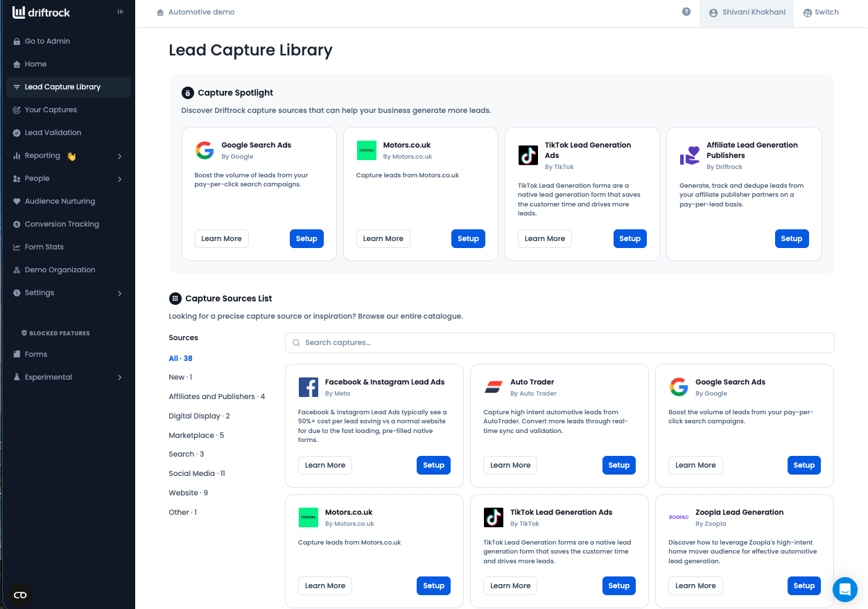This screenshot has width=868, height=609.
Task: Click the Demo Organization building icon
Action: coord(17,270)
